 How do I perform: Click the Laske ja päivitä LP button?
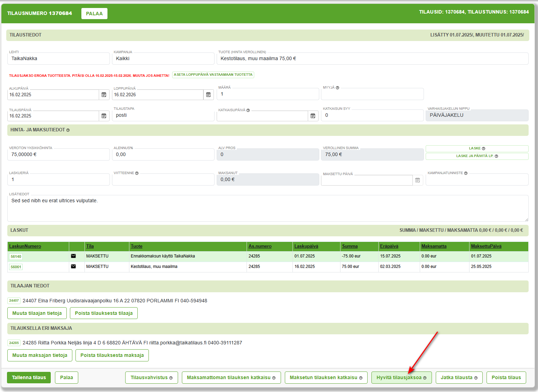coord(477,156)
